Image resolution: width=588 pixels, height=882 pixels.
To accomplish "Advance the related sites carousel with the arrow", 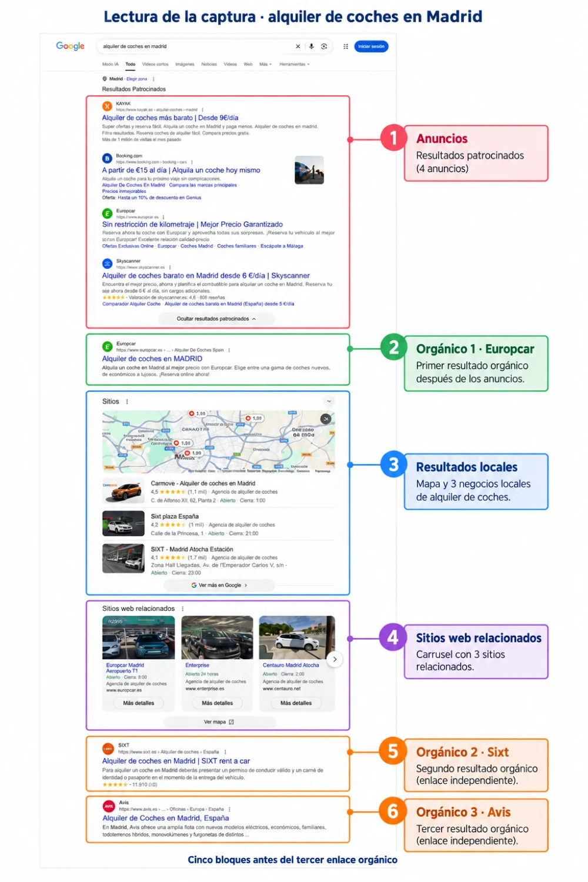I will pyautogui.click(x=335, y=659).
